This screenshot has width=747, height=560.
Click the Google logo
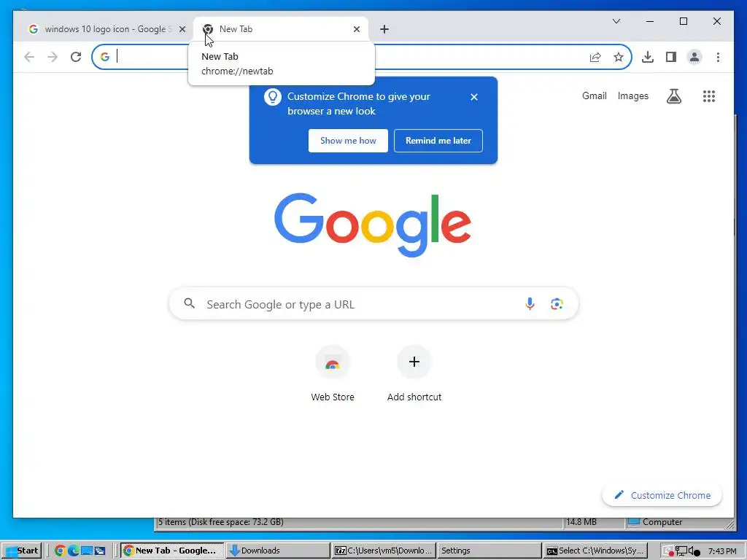pos(373,225)
